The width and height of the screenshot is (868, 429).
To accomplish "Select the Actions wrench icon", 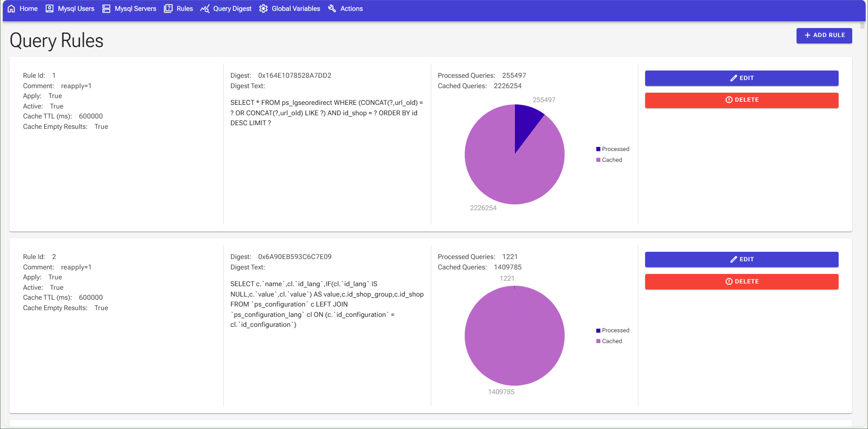I will pyautogui.click(x=332, y=8).
